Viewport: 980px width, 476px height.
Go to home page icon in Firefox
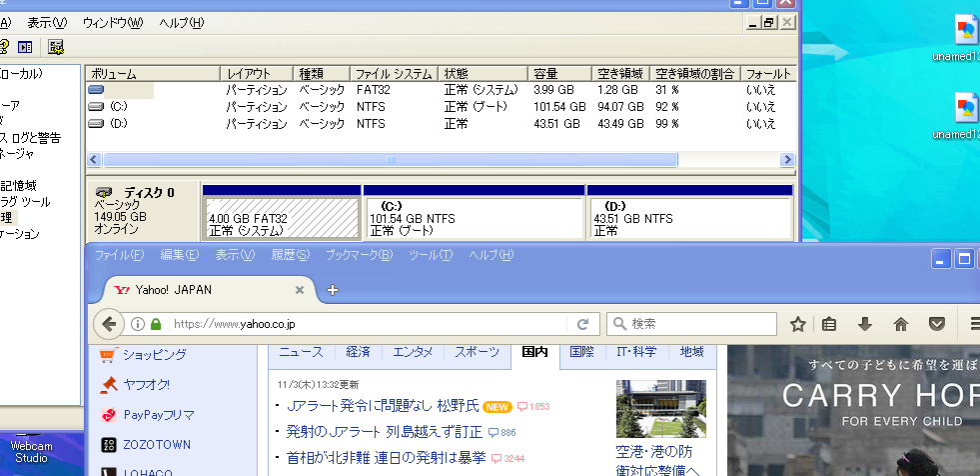click(x=901, y=324)
